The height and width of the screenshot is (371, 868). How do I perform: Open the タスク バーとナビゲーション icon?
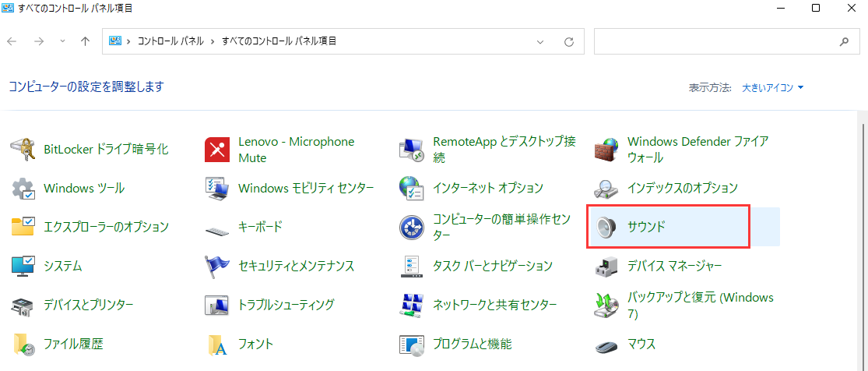point(411,267)
